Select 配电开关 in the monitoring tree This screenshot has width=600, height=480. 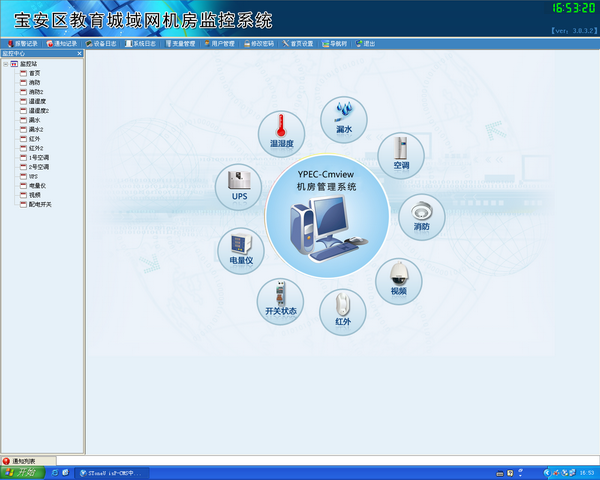pyautogui.click(x=40, y=204)
